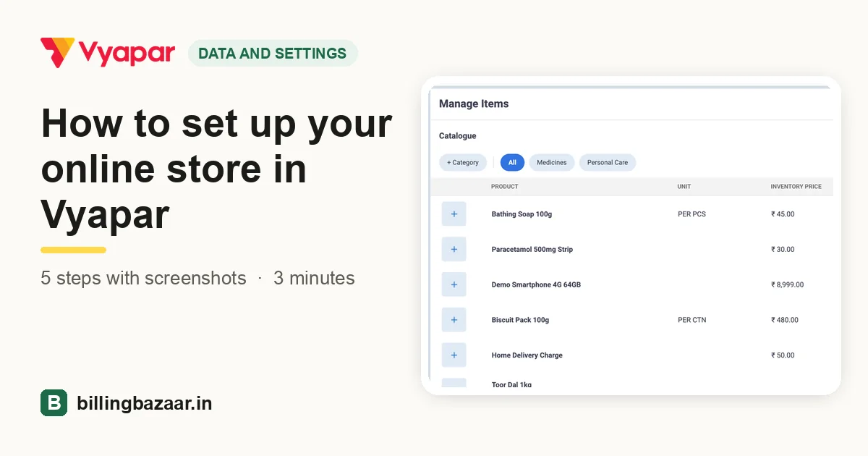This screenshot has height=456, width=868.
Task: Filter catalogue by Personal Care
Action: (608, 163)
